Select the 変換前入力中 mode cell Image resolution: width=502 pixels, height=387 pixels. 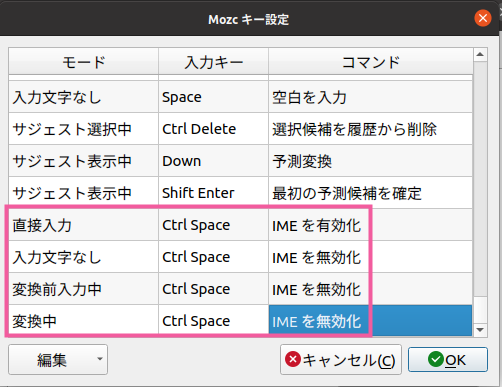click(x=83, y=289)
